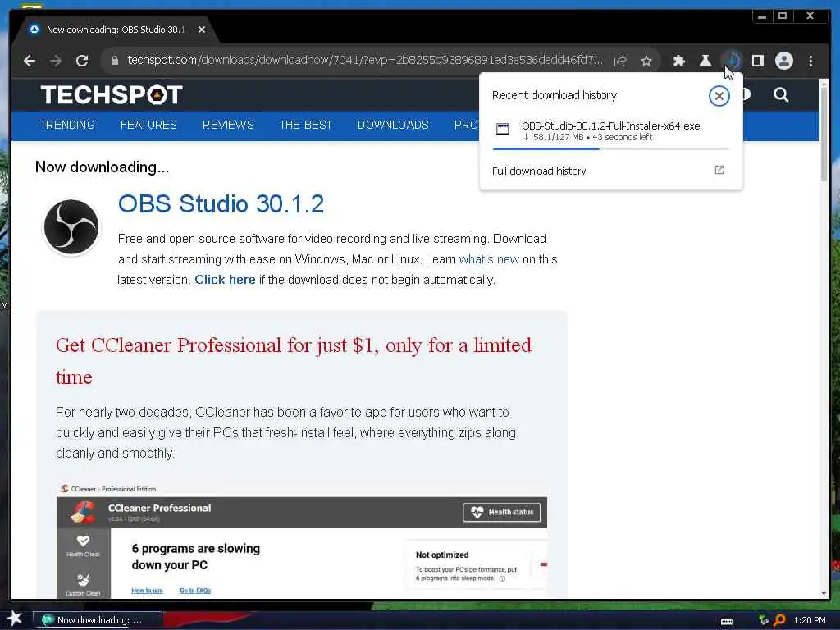Click the download progress bar
Image resolution: width=840 pixels, height=630 pixels.
click(x=610, y=148)
